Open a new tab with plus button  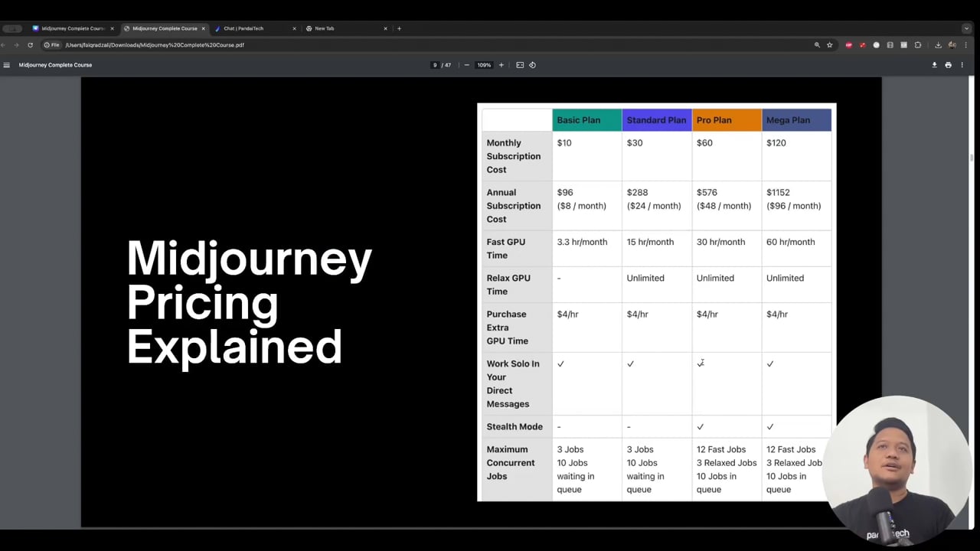pyautogui.click(x=399, y=28)
